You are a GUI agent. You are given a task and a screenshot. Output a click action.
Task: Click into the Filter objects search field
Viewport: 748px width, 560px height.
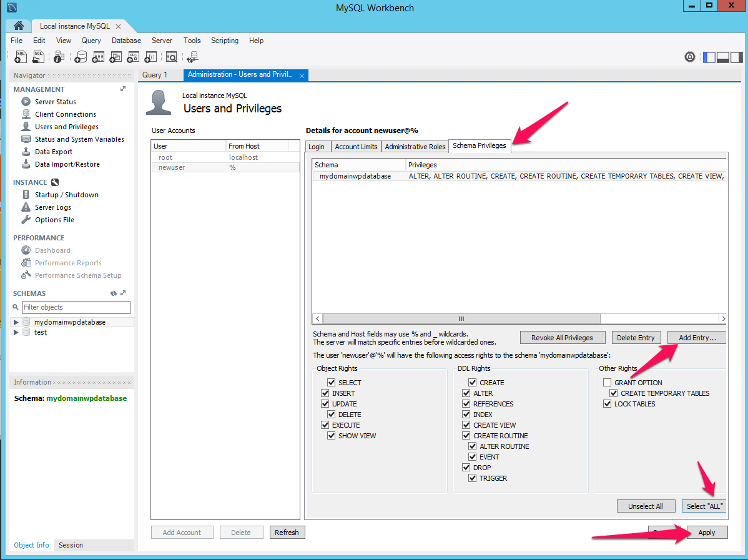(x=76, y=307)
